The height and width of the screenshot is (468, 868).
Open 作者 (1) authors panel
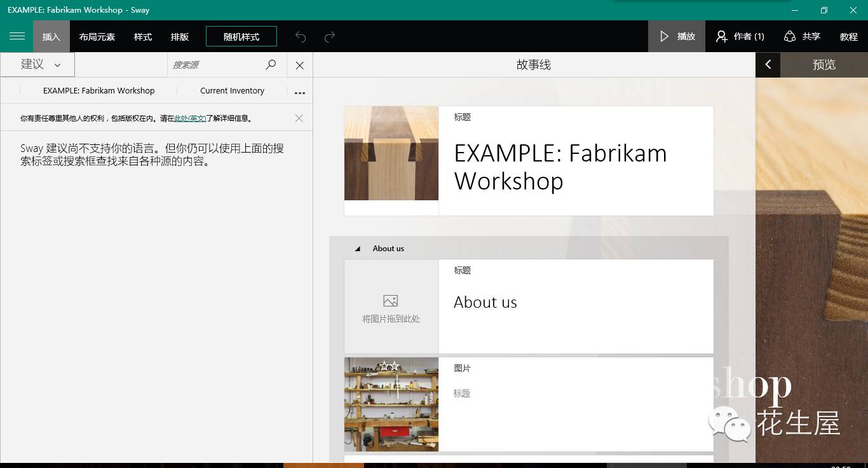(740, 36)
